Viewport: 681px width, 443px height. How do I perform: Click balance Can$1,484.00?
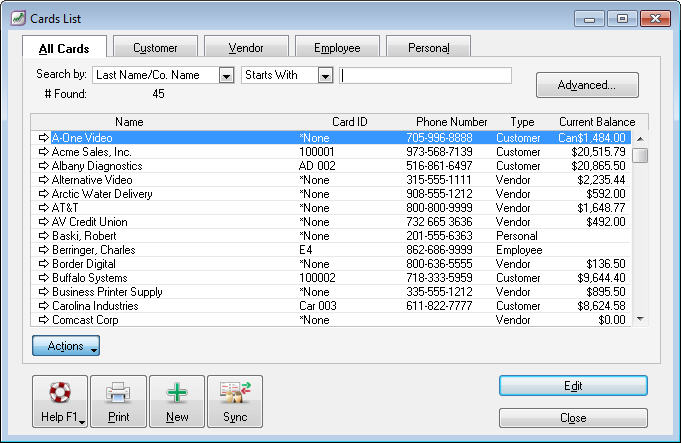pyautogui.click(x=592, y=138)
